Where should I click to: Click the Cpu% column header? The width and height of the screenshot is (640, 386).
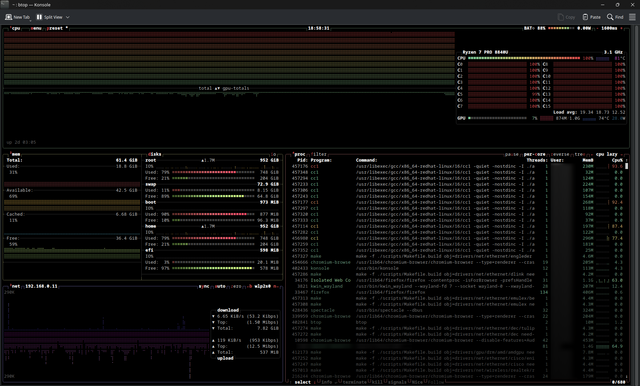617,160
